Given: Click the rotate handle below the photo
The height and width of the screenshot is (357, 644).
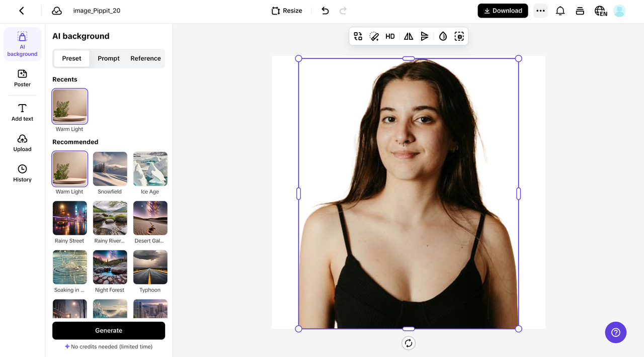Looking at the screenshot, I should 408,343.
